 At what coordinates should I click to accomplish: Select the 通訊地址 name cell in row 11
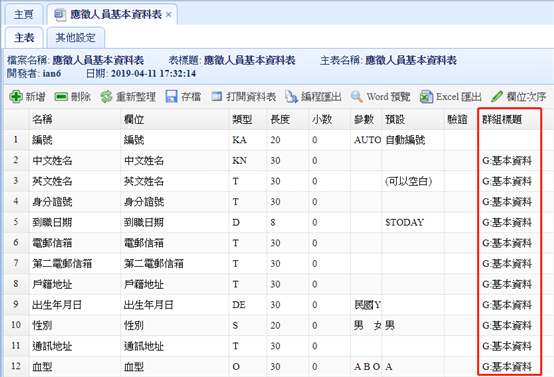[x=75, y=346]
